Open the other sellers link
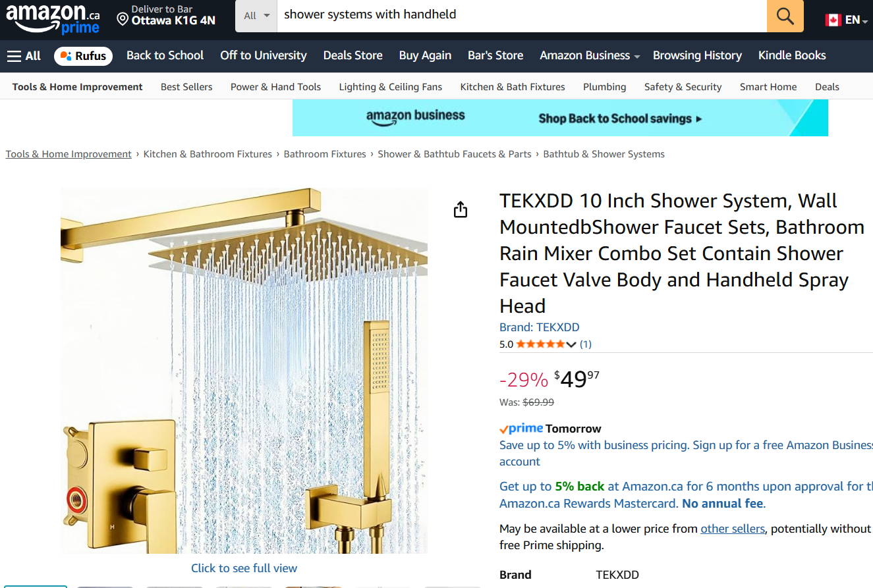The width and height of the screenshot is (873, 588). [x=733, y=529]
